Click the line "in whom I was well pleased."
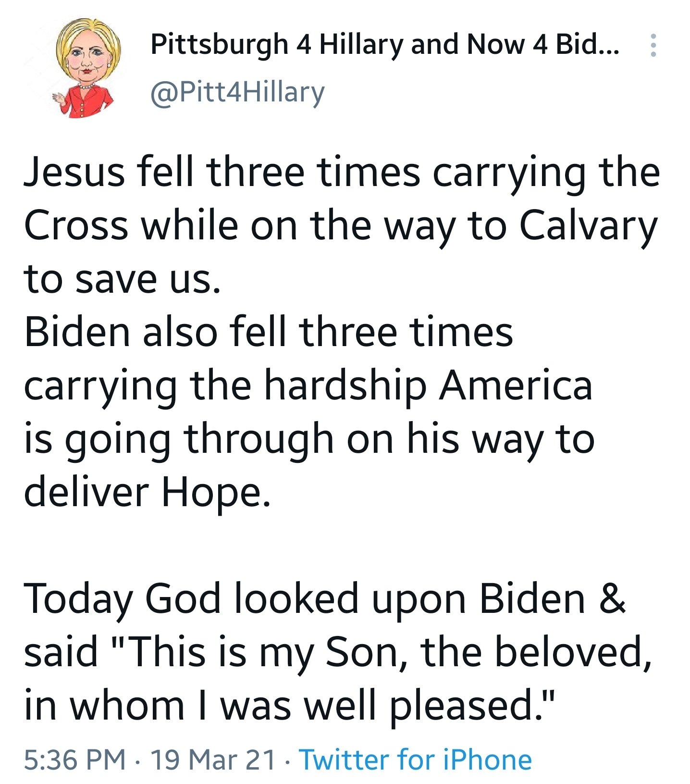Screen dimensions: 690x784 point(290,706)
